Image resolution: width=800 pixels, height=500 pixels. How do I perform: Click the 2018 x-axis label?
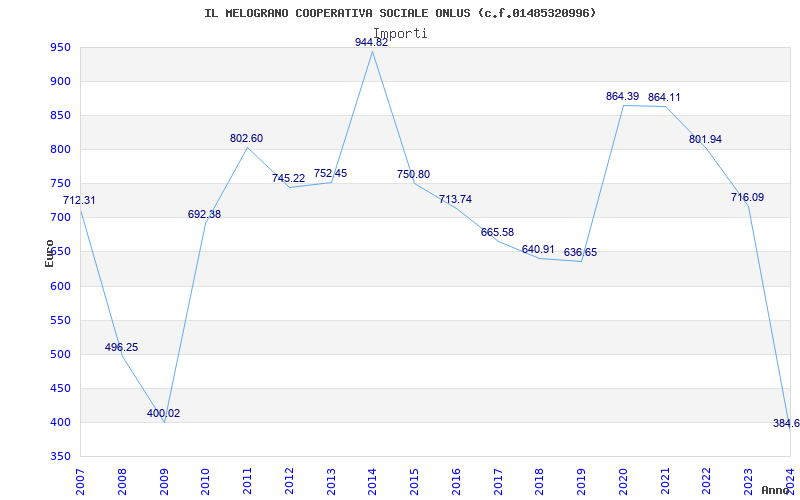coord(539,482)
